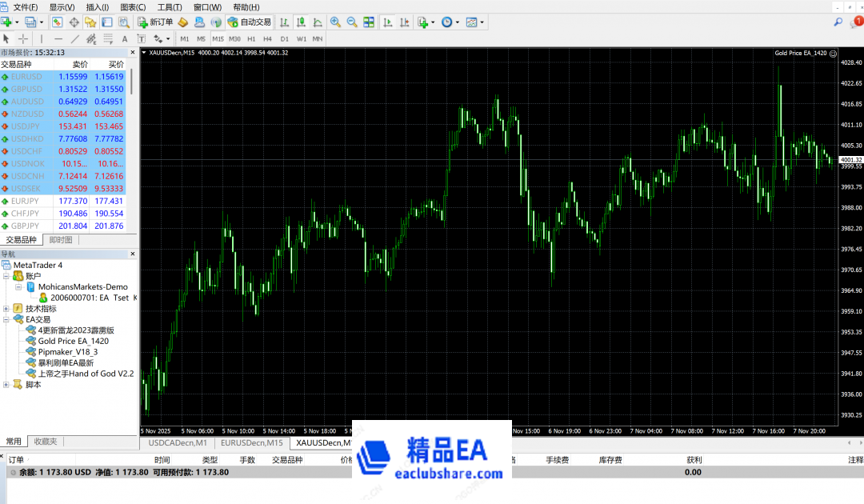Select Gold Price EA_1420 in navigator
This screenshot has width=864, height=504.
point(73,341)
